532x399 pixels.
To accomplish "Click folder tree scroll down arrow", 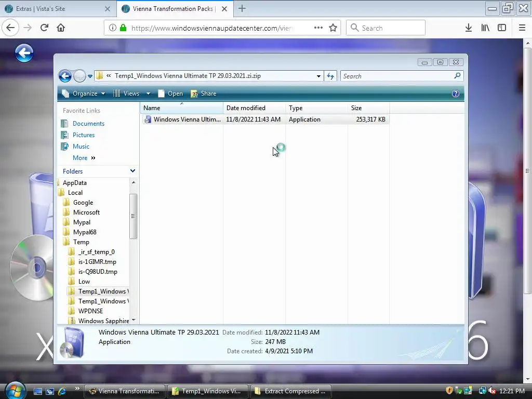I will (x=134, y=320).
